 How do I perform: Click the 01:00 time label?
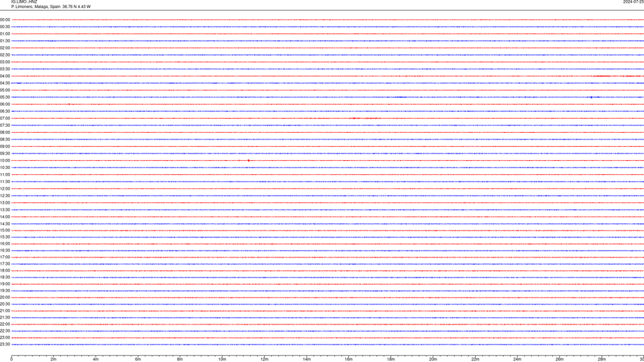click(x=5, y=34)
